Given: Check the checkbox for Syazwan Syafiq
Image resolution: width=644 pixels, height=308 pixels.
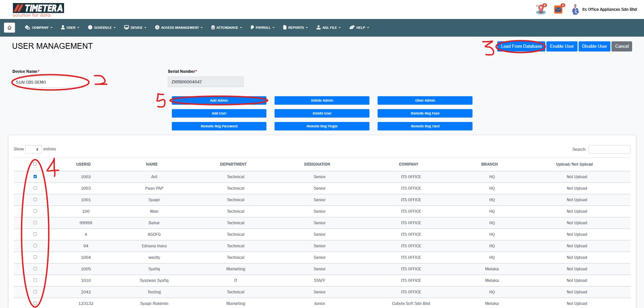Looking at the screenshot, I should click(x=35, y=280).
